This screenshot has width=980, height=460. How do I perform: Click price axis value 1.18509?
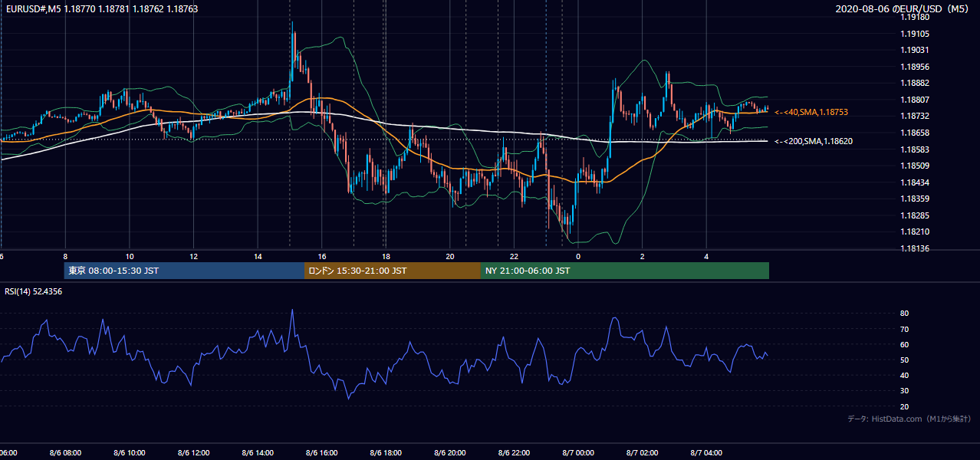[914, 166]
